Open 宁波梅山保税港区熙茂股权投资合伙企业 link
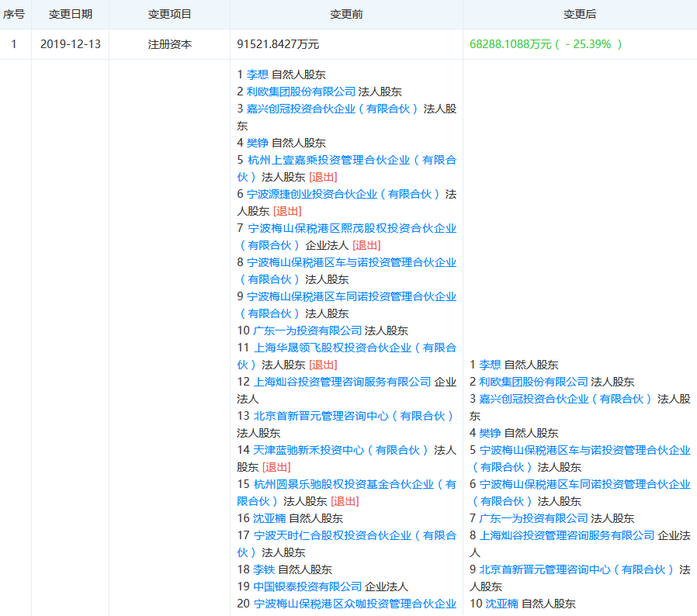Image resolution: width=697 pixels, height=616 pixels. (x=352, y=228)
